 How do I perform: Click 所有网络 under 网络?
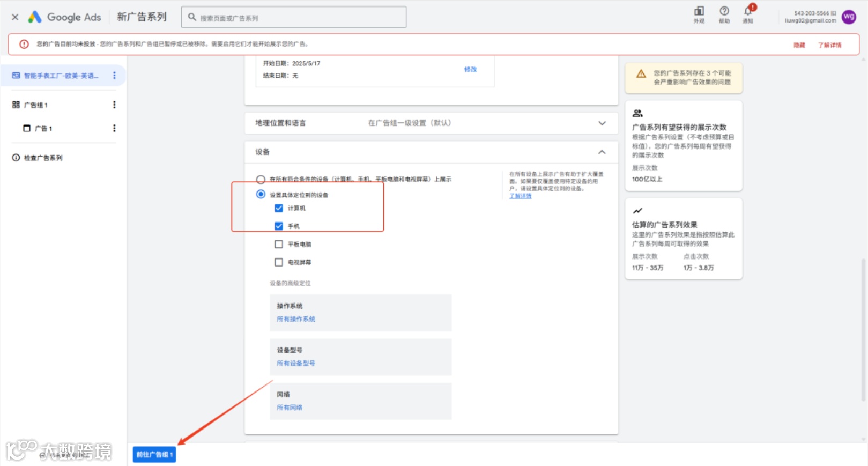pyautogui.click(x=290, y=408)
